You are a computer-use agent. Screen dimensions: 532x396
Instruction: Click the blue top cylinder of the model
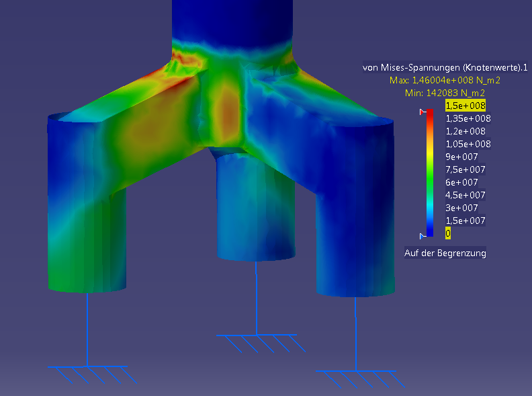(x=232, y=22)
